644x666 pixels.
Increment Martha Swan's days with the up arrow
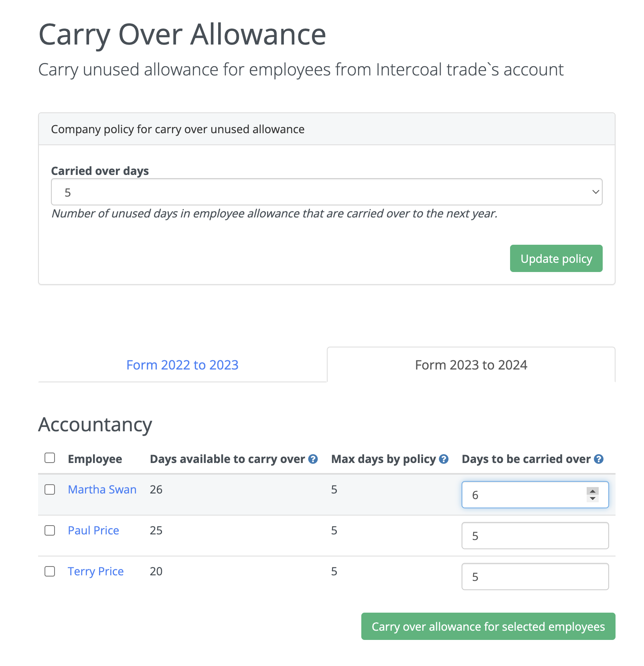[593, 491]
